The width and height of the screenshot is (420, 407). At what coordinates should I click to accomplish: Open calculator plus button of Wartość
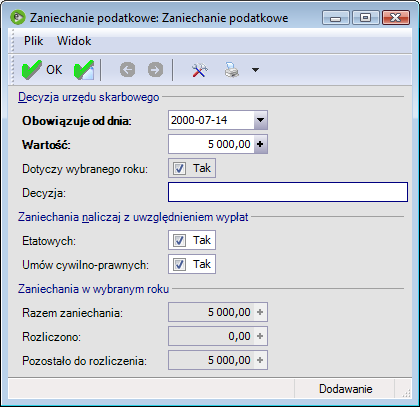click(260, 144)
